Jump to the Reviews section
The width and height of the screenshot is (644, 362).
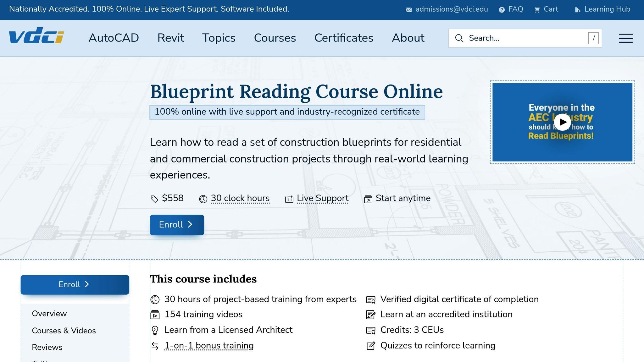pos(47,347)
